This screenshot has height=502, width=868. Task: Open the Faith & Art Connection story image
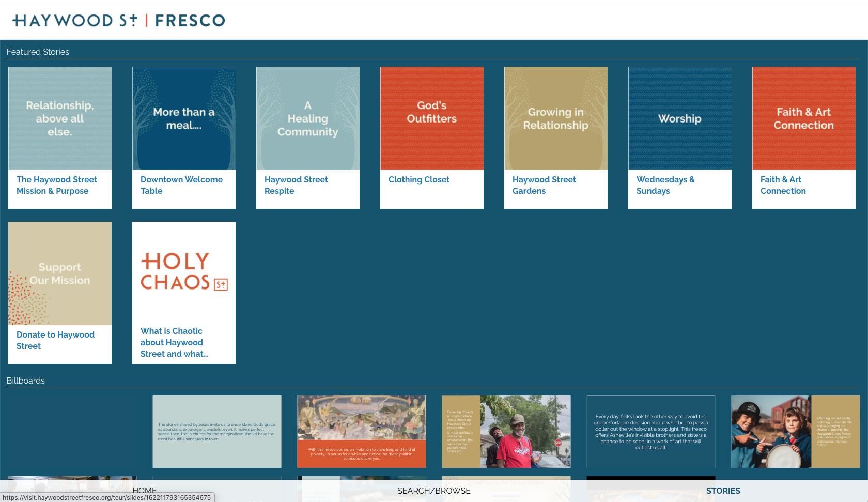tap(804, 118)
